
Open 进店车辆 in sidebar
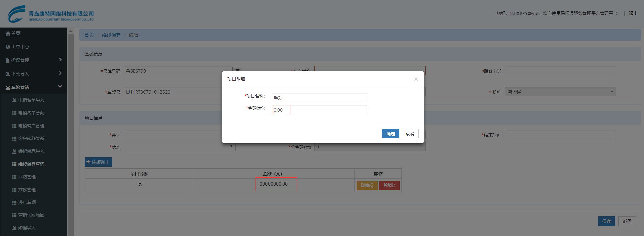coord(27,203)
